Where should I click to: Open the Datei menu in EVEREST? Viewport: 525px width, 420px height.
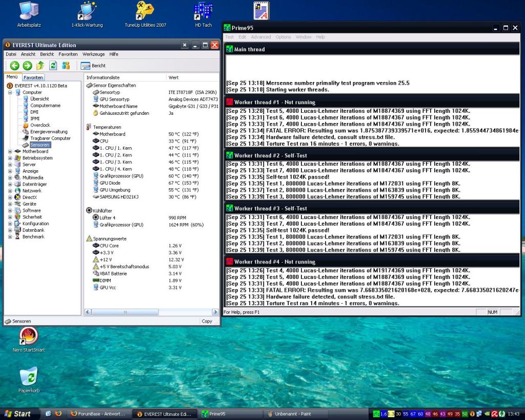coord(11,54)
